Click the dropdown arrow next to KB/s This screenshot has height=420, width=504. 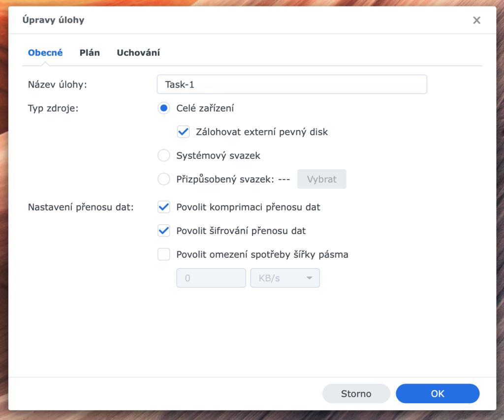pyautogui.click(x=309, y=278)
